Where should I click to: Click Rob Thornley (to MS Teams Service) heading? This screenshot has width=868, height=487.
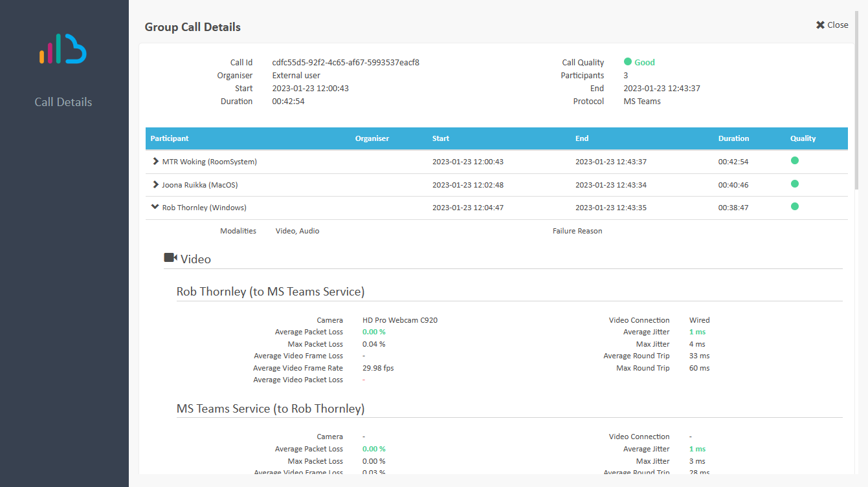pos(271,292)
